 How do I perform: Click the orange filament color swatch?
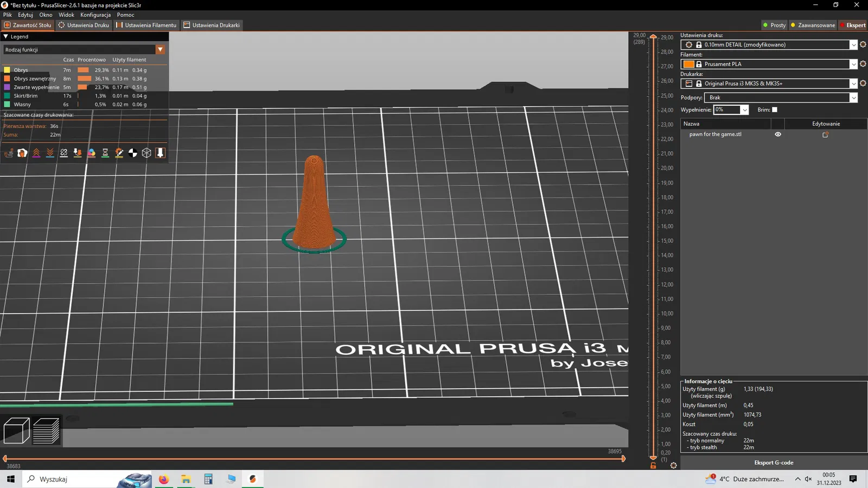[x=689, y=64]
